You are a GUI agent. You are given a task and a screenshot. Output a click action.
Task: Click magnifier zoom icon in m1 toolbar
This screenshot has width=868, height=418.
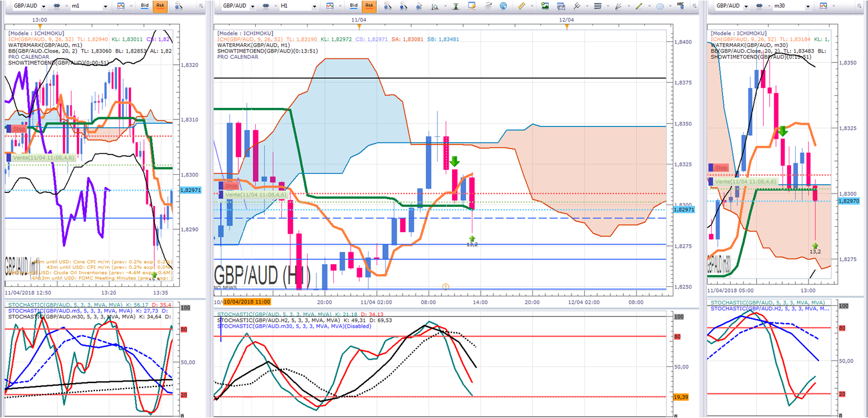[178, 6]
